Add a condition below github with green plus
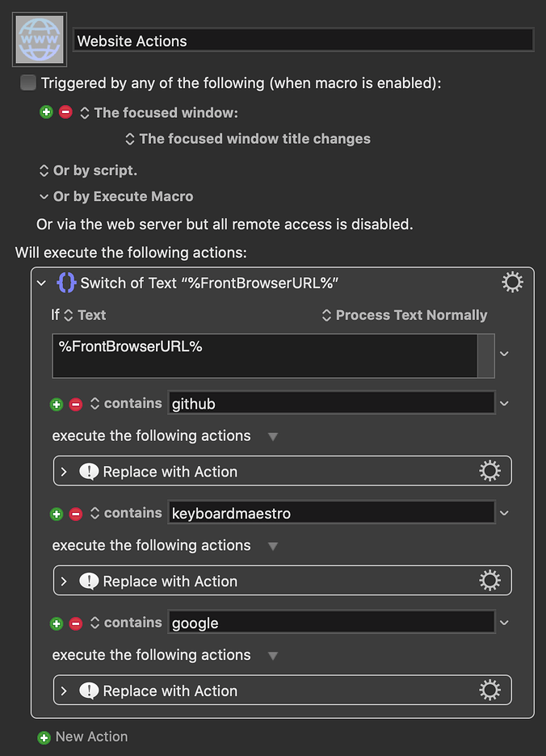The width and height of the screenshot is (546, 756). pos(56,404)
